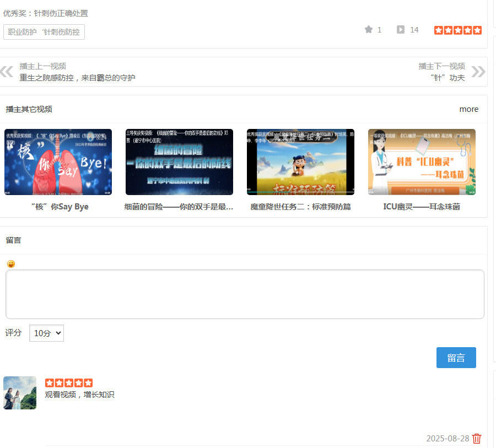Open the ICU幽灵 video thumbnail

422,162
